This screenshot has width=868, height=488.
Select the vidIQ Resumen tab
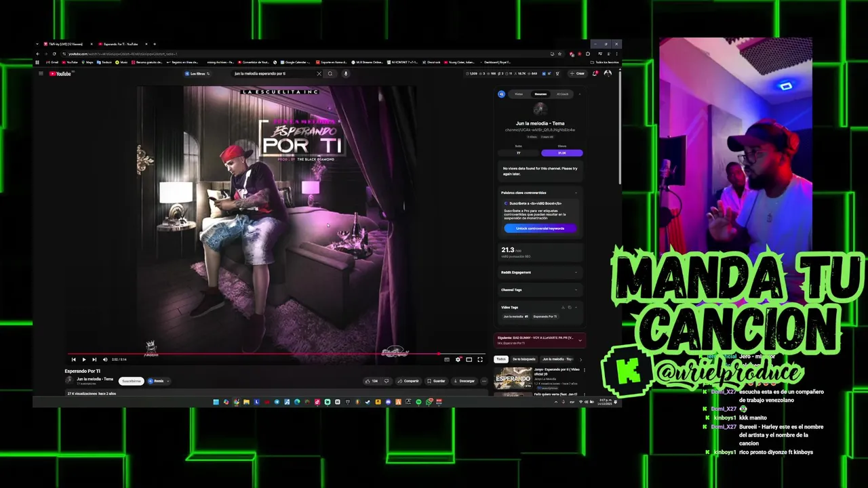540,94
